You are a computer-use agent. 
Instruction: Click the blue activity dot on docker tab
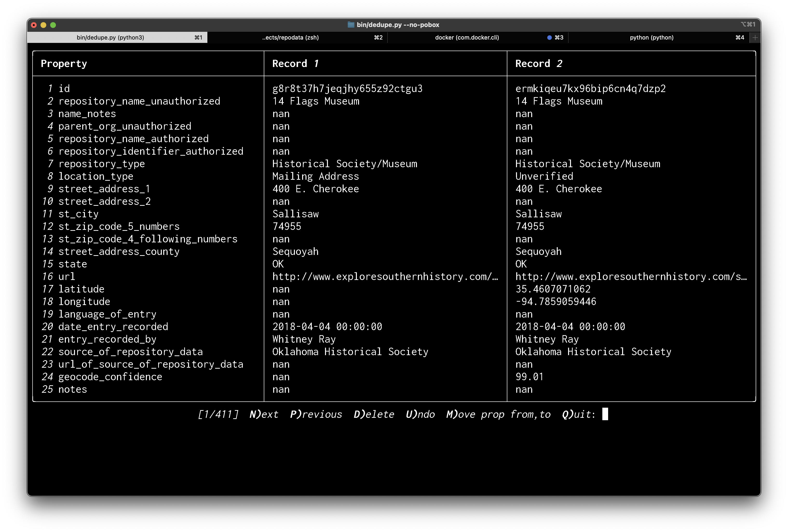549,38
